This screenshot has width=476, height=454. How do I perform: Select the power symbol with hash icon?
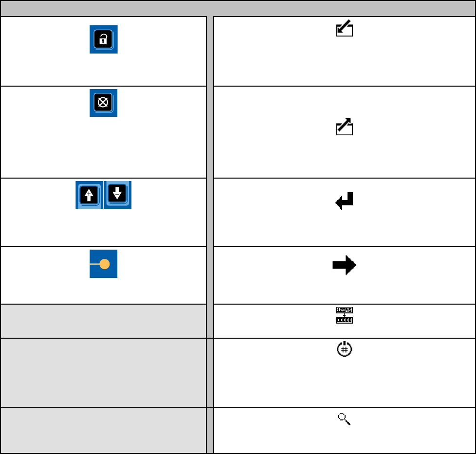click(x=345, y=349)
